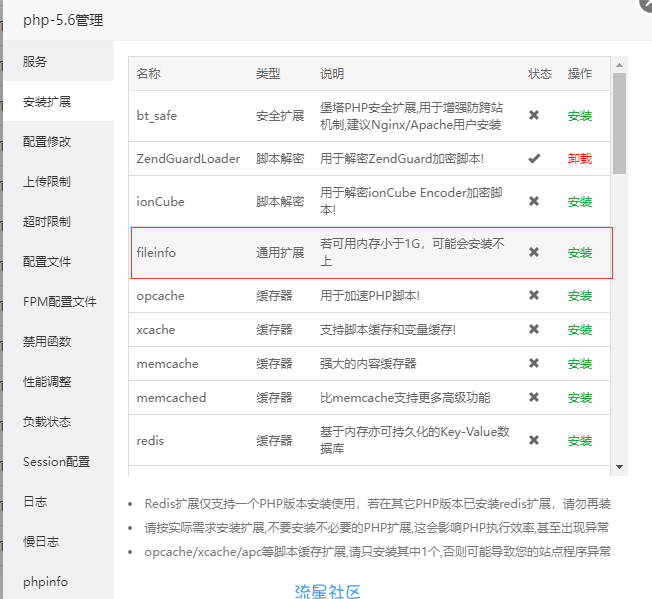Image resolution: width=652 pixels, height=599 pixels.
Task: Uninstall ZendGuardLoader via 卸载 link
Action: pos(580,158)
